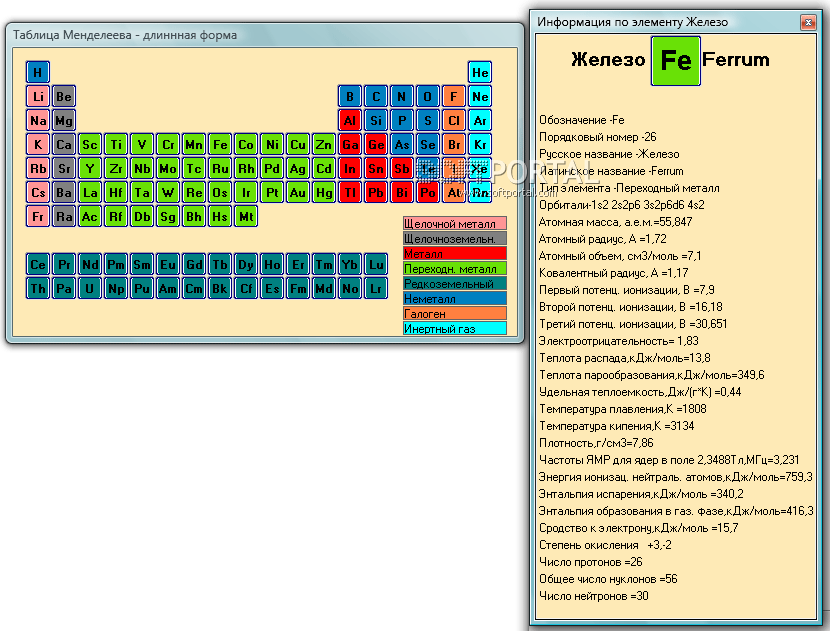The width and height of the screenshot is (830, 631).
Task: Open the U uranium cell
Action: click(x=89, y=289)
